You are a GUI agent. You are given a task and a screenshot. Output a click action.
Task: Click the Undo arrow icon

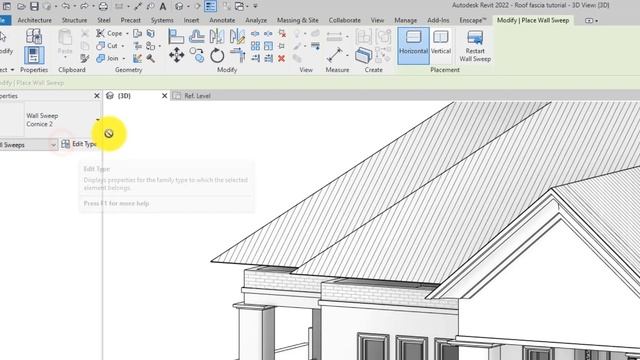(x=65, y=6)
